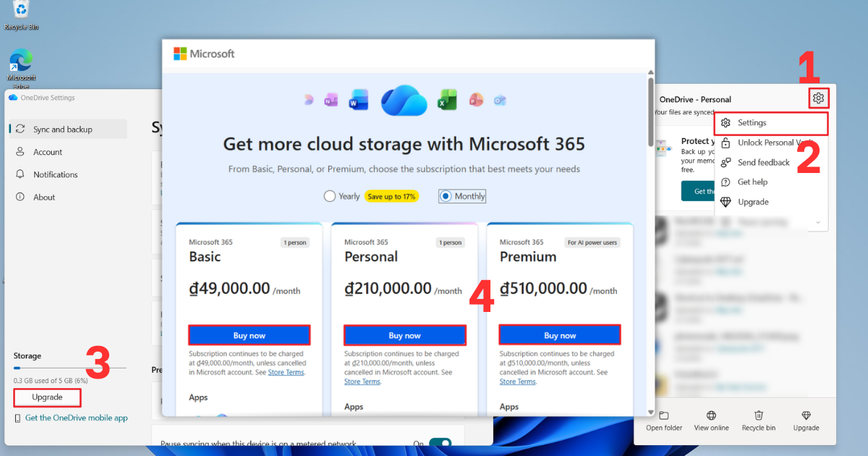
Task: Click the Storage label in settings sidebar
Action: pos(27,356)
